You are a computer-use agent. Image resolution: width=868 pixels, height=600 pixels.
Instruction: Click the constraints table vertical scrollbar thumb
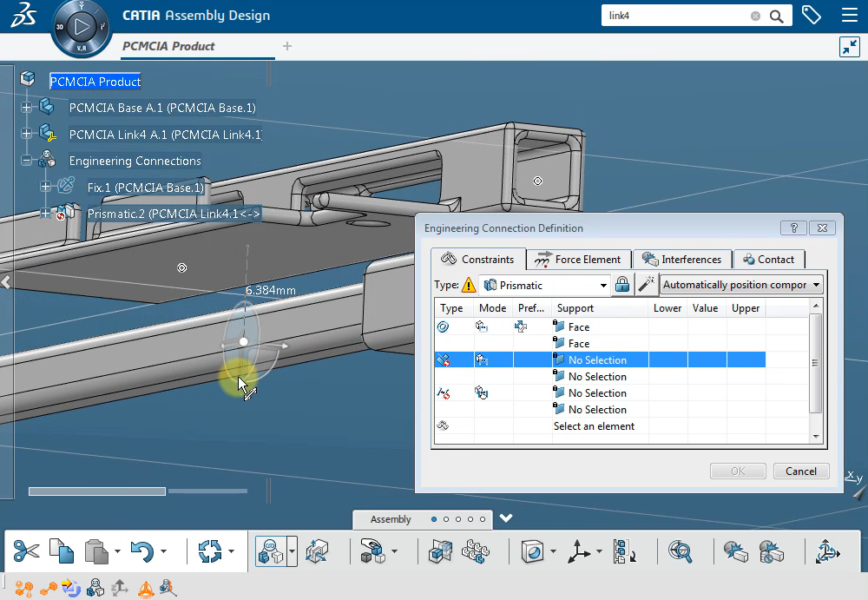tap(815, 363)
